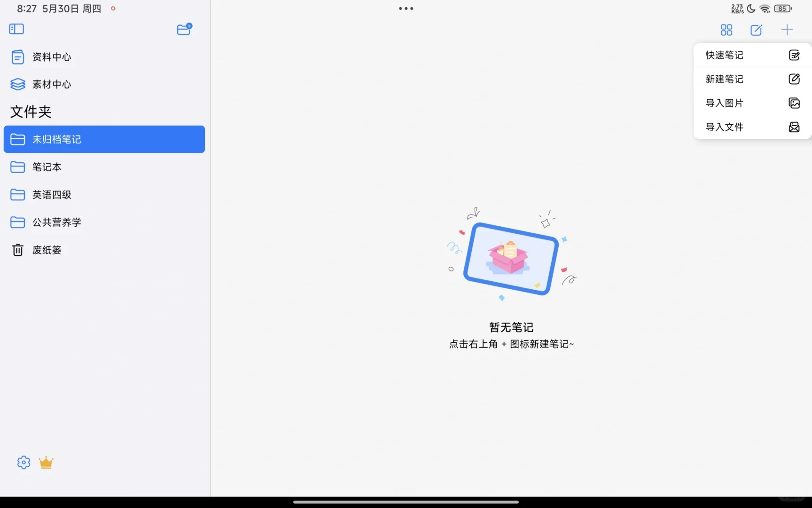The image size is (812, 508).
Task: Open the three-dot overflow at top center
Action: tap(406, 8)
